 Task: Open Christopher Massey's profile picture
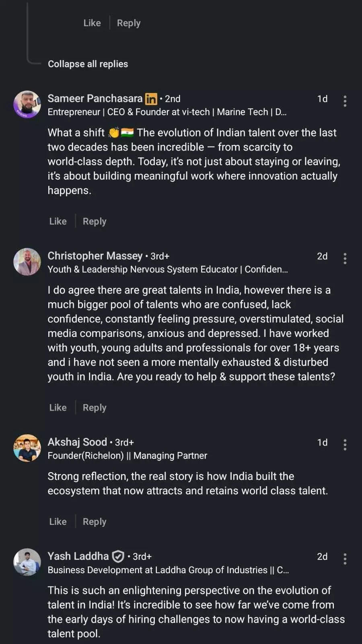27,262
